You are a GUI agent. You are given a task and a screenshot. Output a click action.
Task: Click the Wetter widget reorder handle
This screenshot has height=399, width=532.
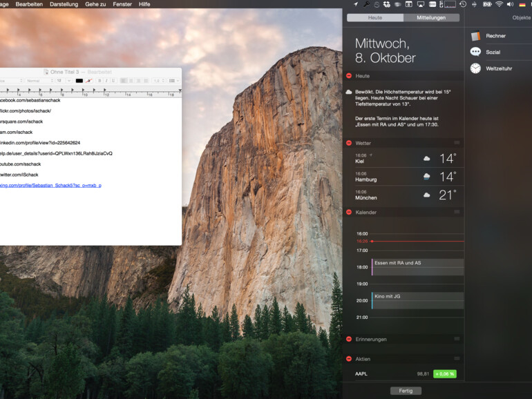click(457, 143)
